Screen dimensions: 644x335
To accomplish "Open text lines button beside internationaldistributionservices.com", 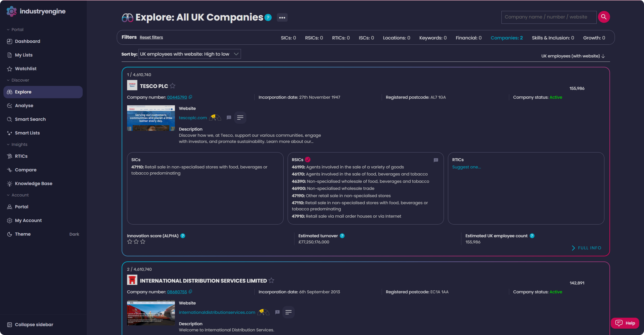I will click(289, 312).
